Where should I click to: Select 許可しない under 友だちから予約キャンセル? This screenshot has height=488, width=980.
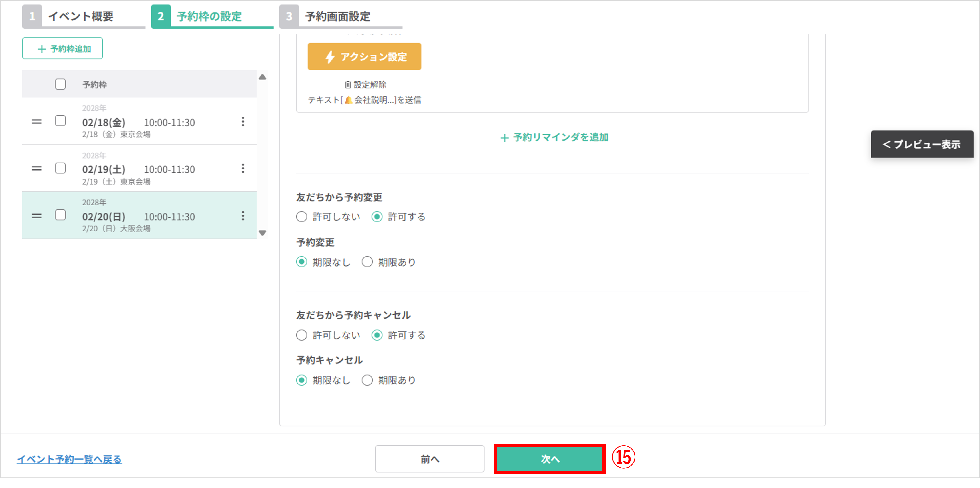pyautogui.click(x=302, y=335)
